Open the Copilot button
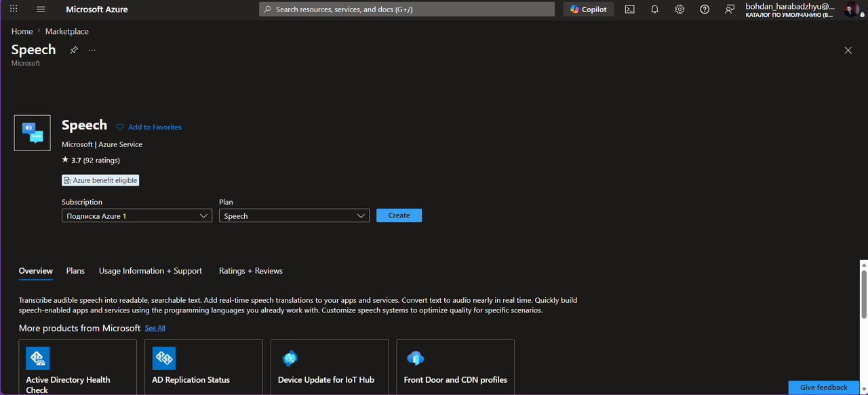Image resolution: width=868 pixels, height=395 pixels. tap(589, 9)
